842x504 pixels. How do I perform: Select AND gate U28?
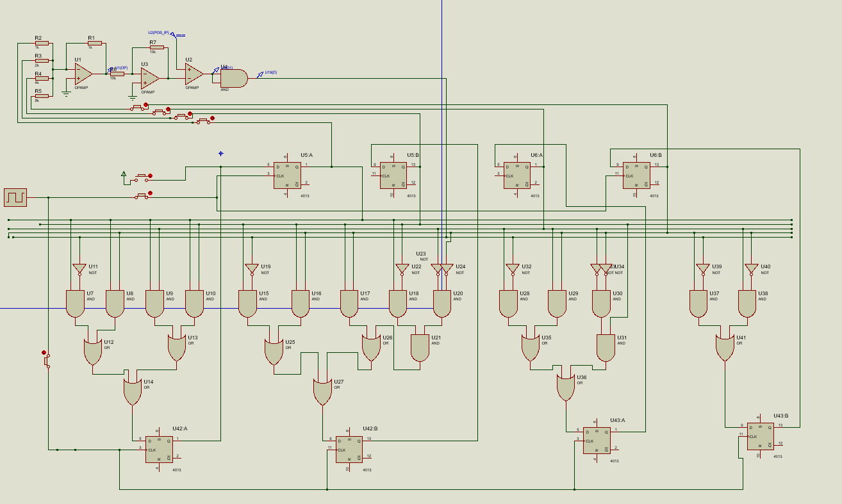tap(508, 304)
